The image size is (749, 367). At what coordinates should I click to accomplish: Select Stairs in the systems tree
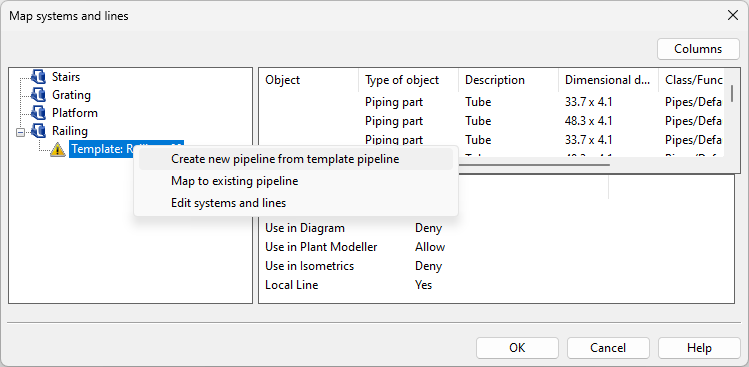[66, 76]
